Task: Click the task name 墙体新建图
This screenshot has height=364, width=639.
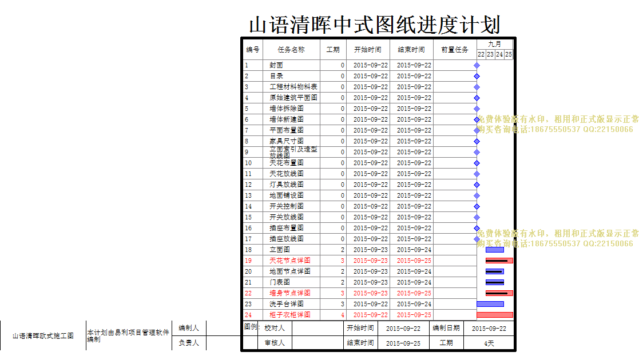Action: click(287, 119)
